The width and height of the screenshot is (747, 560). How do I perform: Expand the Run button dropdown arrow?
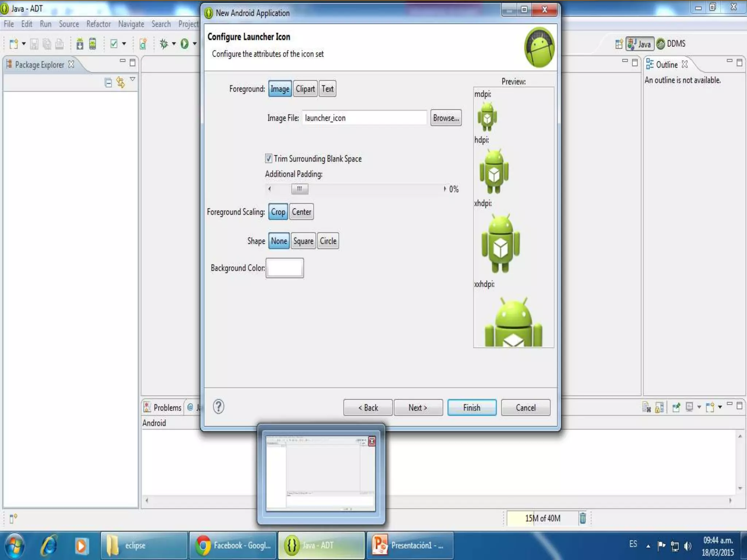click(x=195, y=44)
